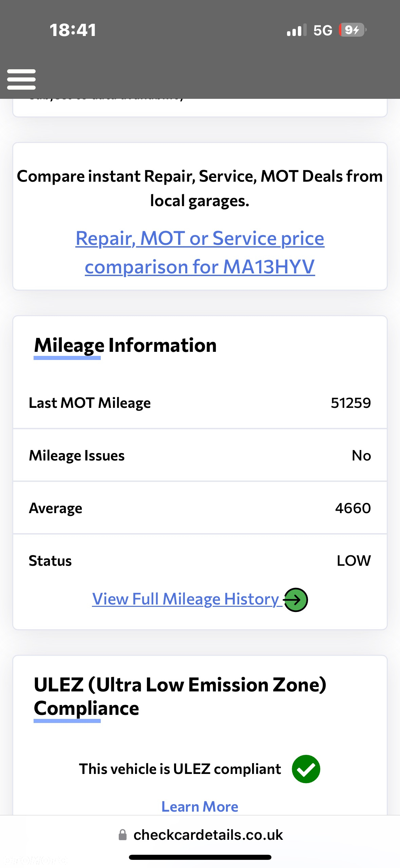Tap the 5G network indicator
This screenshot has height=868, width=400.
pos(323,30)
